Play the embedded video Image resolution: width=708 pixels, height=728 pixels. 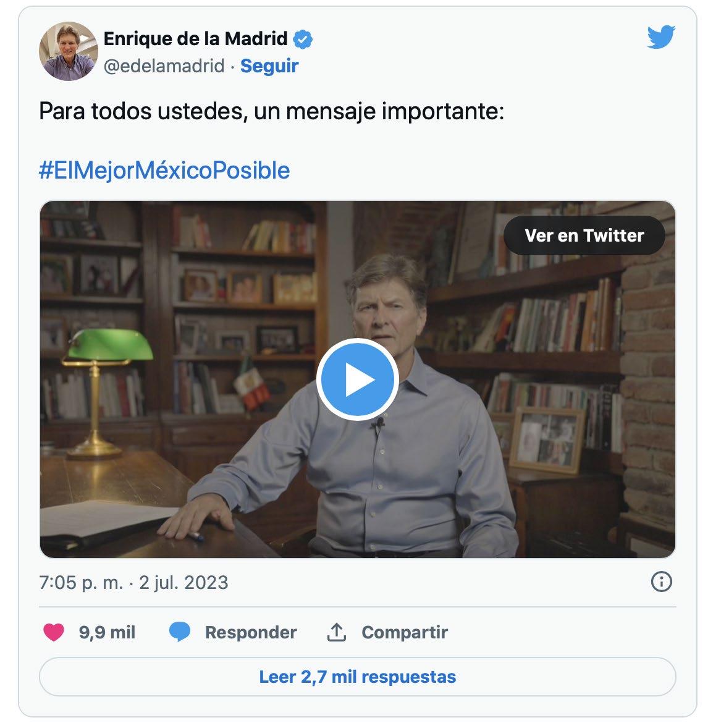(x=358, y=379)
